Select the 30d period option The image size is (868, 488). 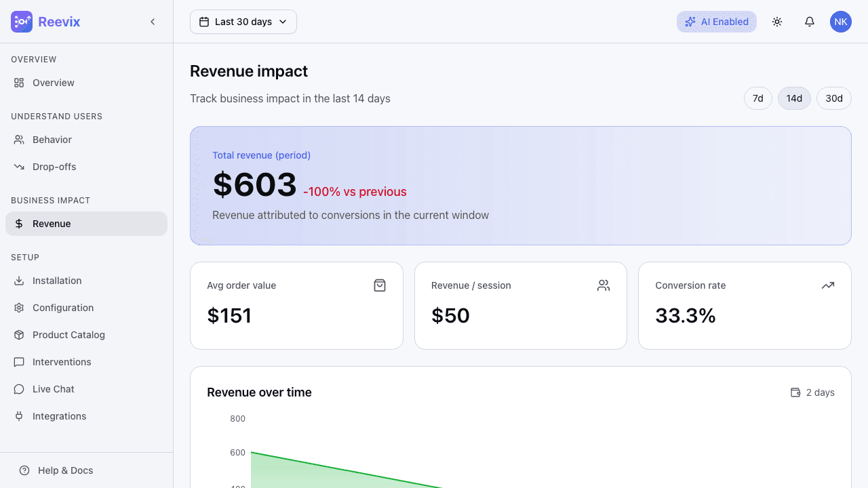pos(833,98)
